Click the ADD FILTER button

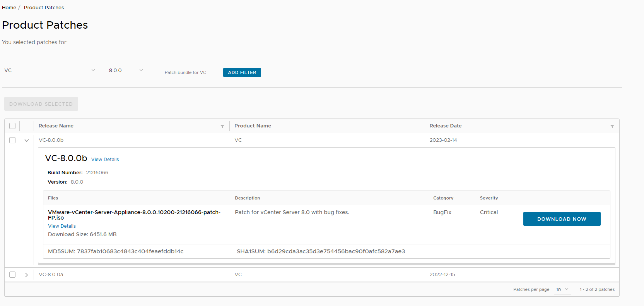tap(242, 72)
